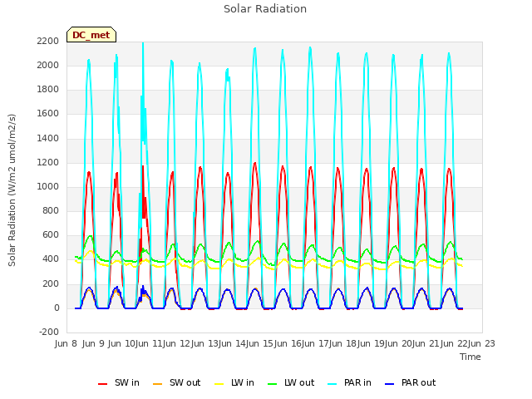Click the red SW in legend swatch
The width and height of the screenshot is (532, 399).
103,384
